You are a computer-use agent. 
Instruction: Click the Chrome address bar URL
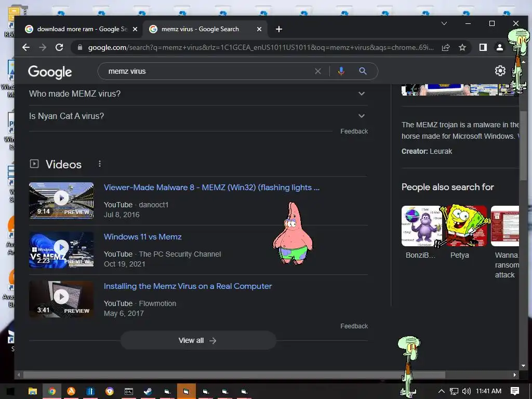tap(261, 47)
